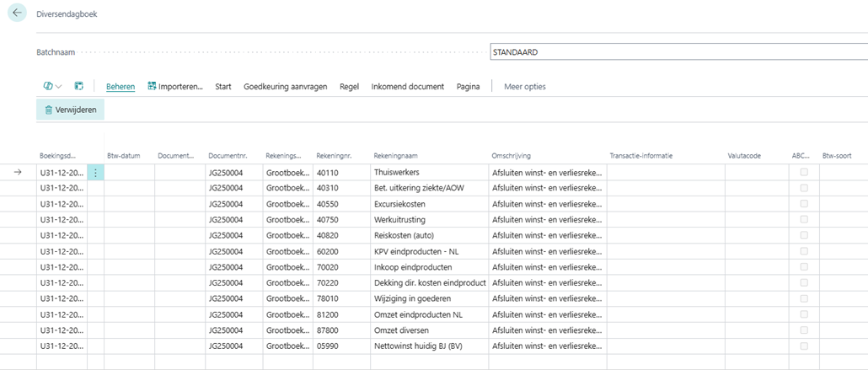868x370 pixels.
Task: Click the Verwijderen trash icon
Action: pyautogui.click(x=49, y=110)
